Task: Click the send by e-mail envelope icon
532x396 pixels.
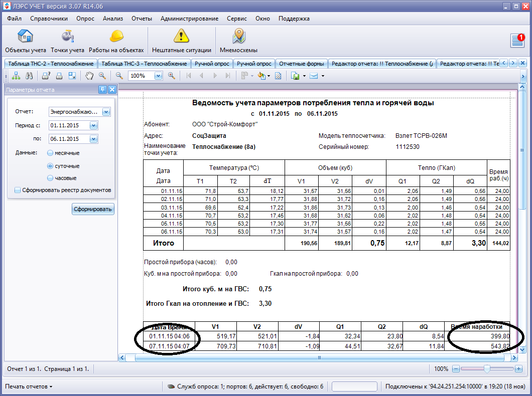Action: (x=314, y=76)
